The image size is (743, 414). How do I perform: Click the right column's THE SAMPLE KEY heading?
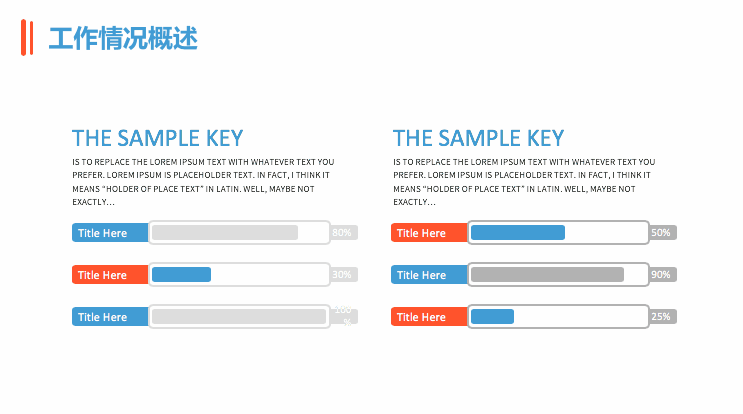click(x=478, y=138)
